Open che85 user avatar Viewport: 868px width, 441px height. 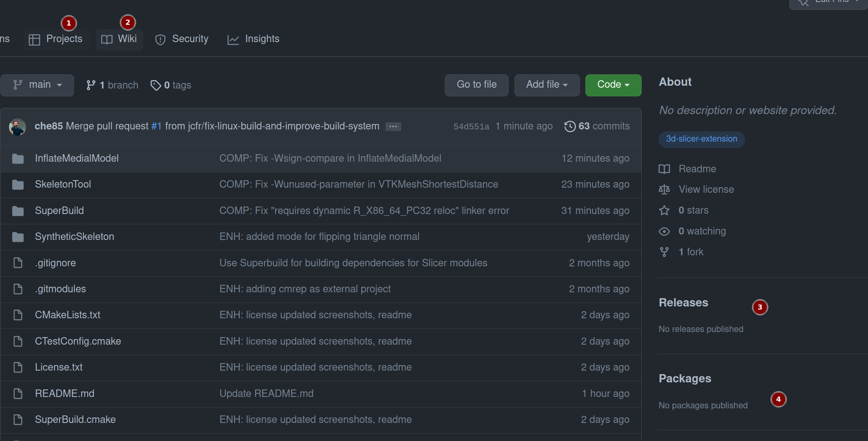pyautogui.click(x=17, y=127)
